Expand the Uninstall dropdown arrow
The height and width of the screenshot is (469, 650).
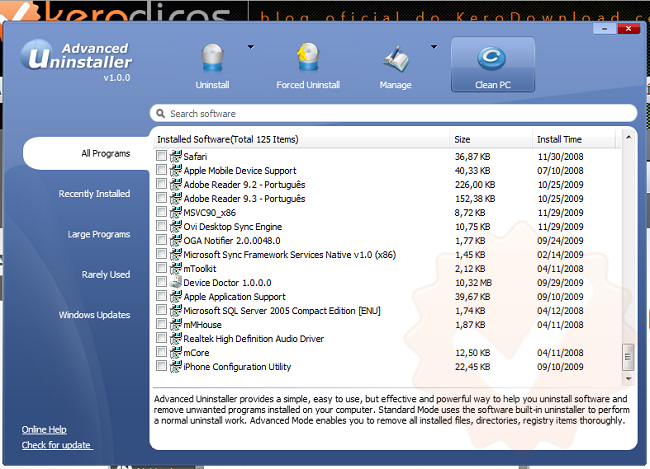click(251, 47)
